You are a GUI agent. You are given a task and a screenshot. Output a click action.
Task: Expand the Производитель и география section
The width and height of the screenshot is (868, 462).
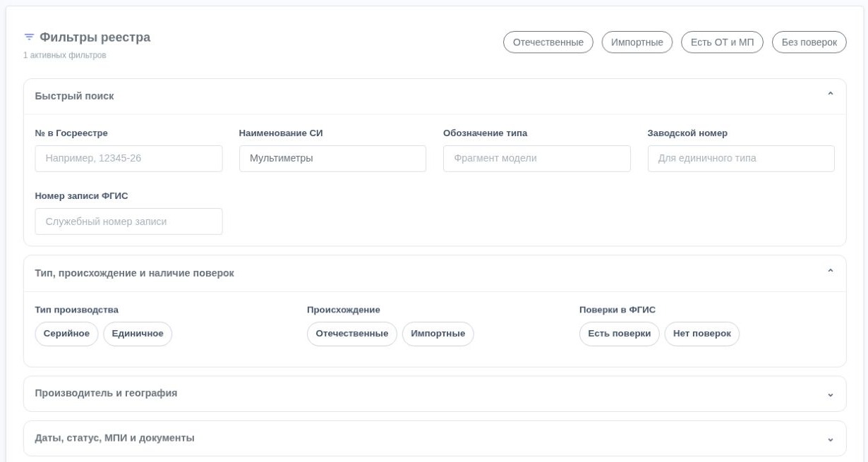tap(435, 394)
